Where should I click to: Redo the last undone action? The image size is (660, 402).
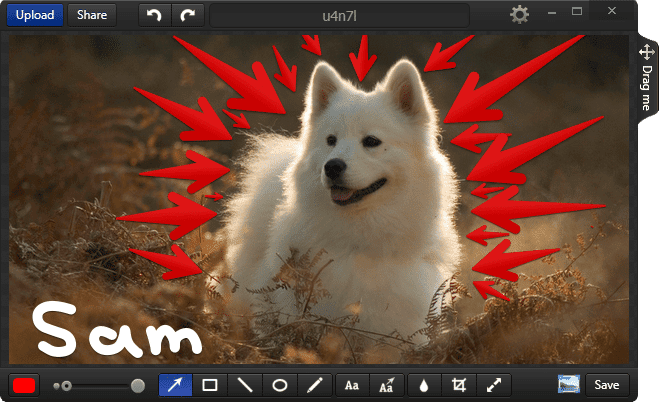point(187,15)
